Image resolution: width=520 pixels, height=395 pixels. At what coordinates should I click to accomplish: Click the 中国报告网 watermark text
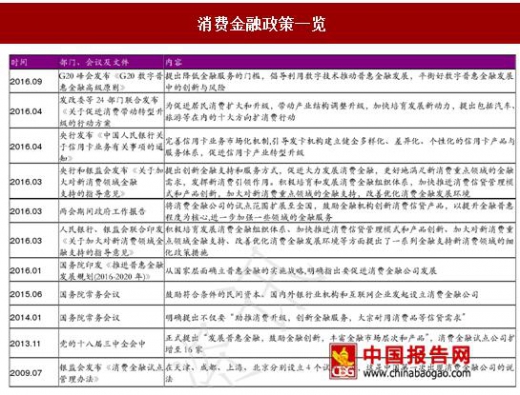click(x=416, y=355)
